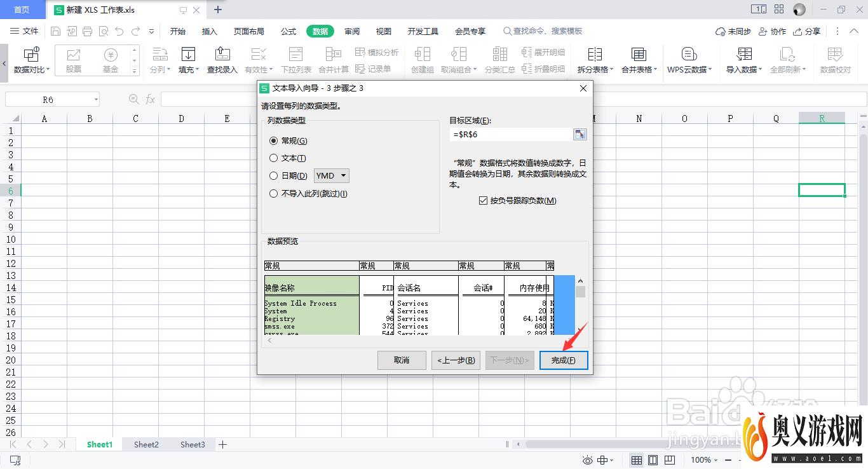The width and height of the screenshot is (868, 469).
Task: Switch to Sheet2 tab
Action: click(146, 445)
